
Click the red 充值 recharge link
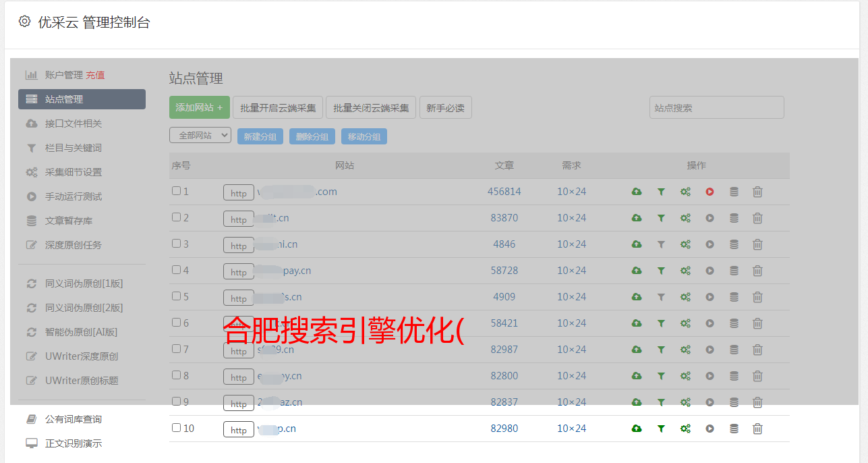click(x=95, y=75)
